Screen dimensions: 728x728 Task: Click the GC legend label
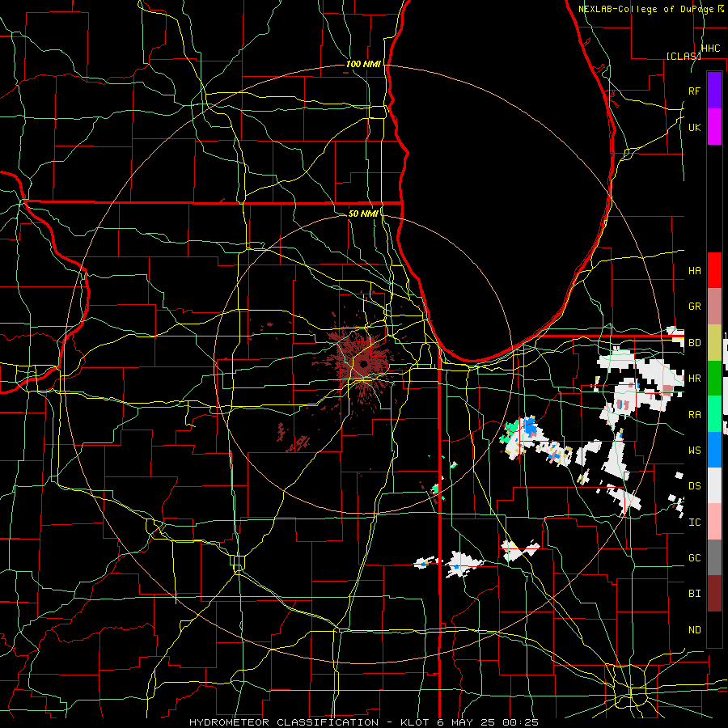coord(694,558)
